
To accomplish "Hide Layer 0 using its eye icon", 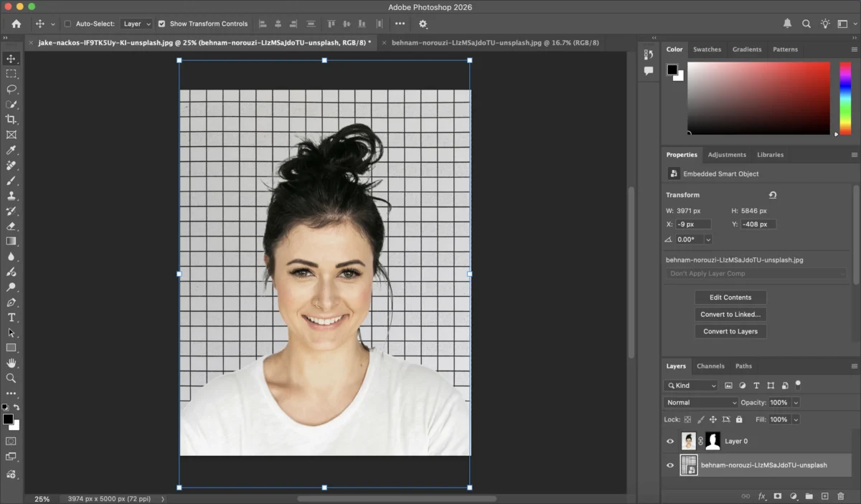I will 670,442.
